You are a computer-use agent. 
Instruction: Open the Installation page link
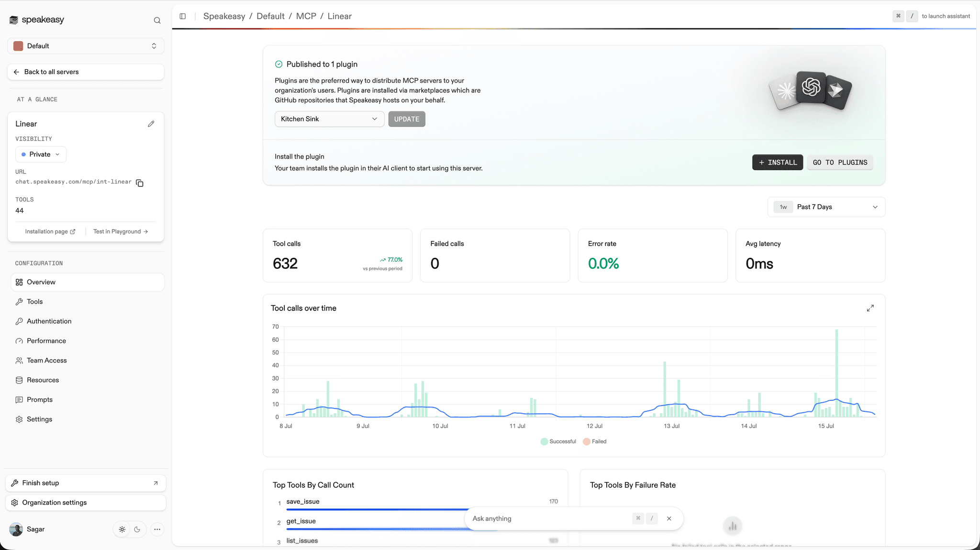50,231
